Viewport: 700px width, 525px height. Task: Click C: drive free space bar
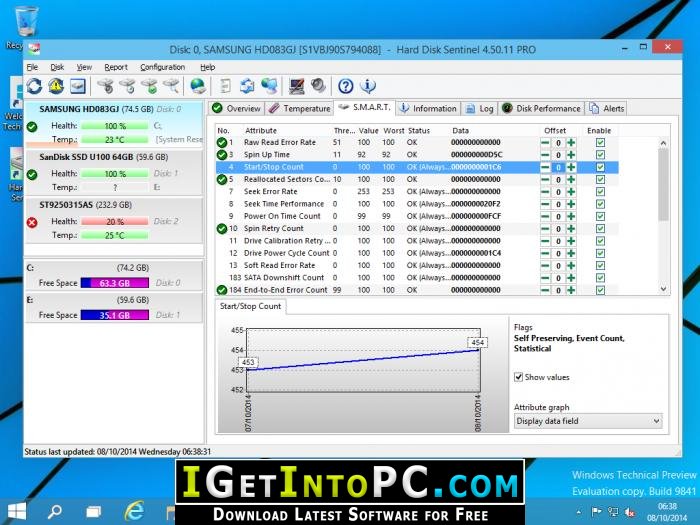(115, 283)
